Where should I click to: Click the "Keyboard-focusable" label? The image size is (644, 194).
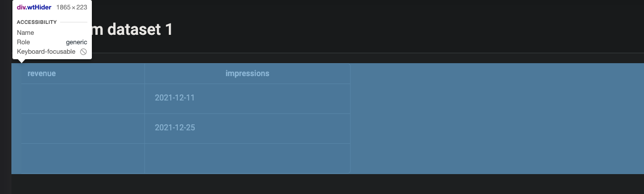coord(46,52)
